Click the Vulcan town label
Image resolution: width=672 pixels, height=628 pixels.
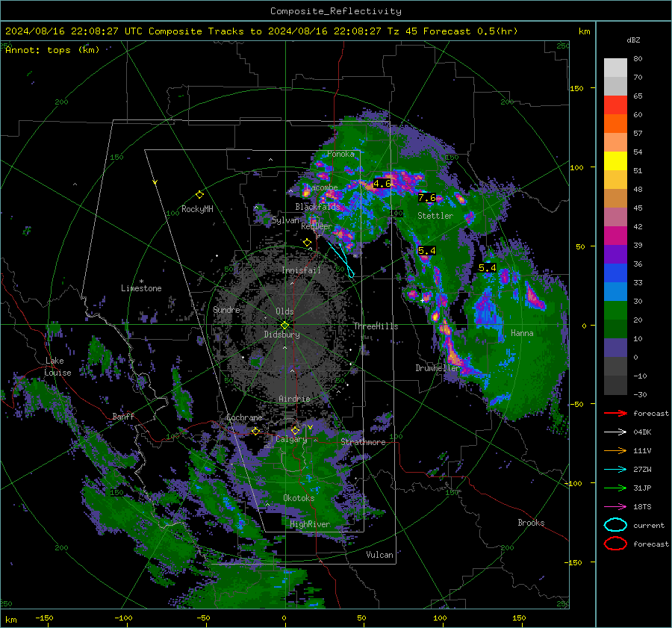(x=380, y=555)
